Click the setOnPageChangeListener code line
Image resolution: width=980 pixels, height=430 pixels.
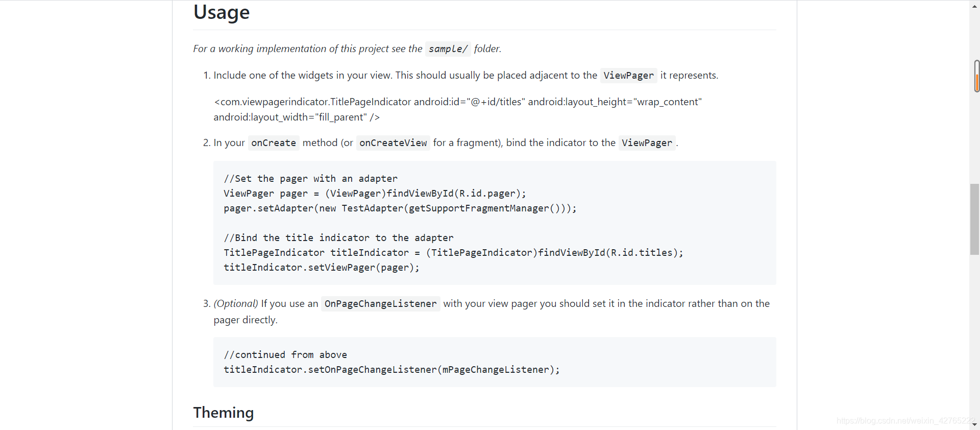[391, 370]
